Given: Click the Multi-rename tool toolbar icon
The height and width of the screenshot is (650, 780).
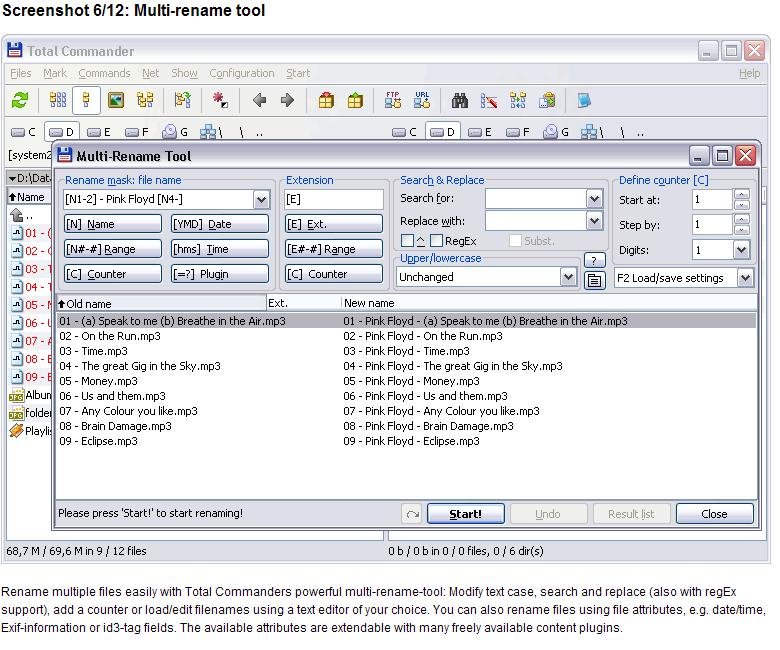Looking at the screenshot, I should (x=488, y=101).
